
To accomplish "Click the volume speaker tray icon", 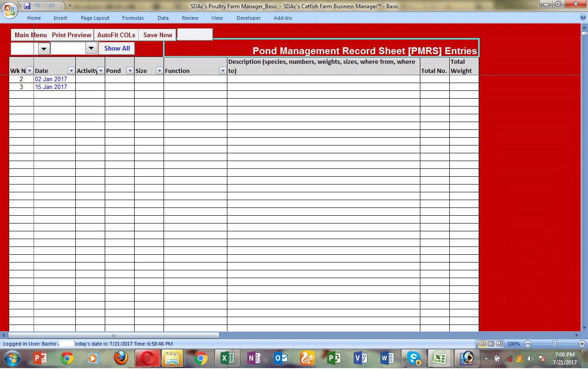I will pos(531,358).
